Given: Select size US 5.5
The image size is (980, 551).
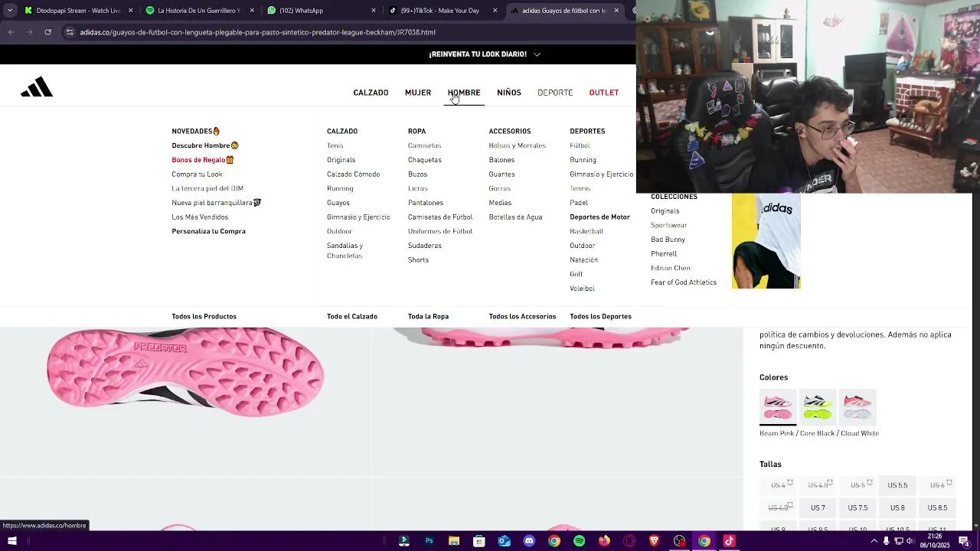Looking at the screenshot, I should [897, 485].
